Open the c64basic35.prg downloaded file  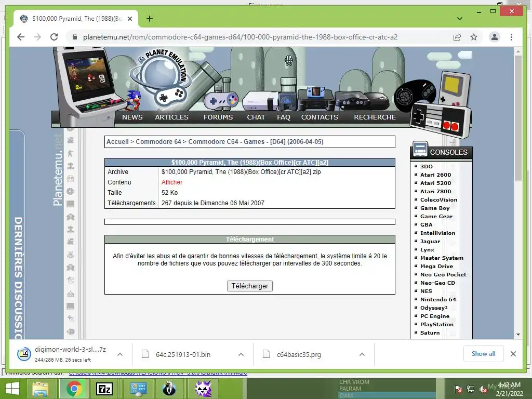pyautogui.click(x=299, y=354)
